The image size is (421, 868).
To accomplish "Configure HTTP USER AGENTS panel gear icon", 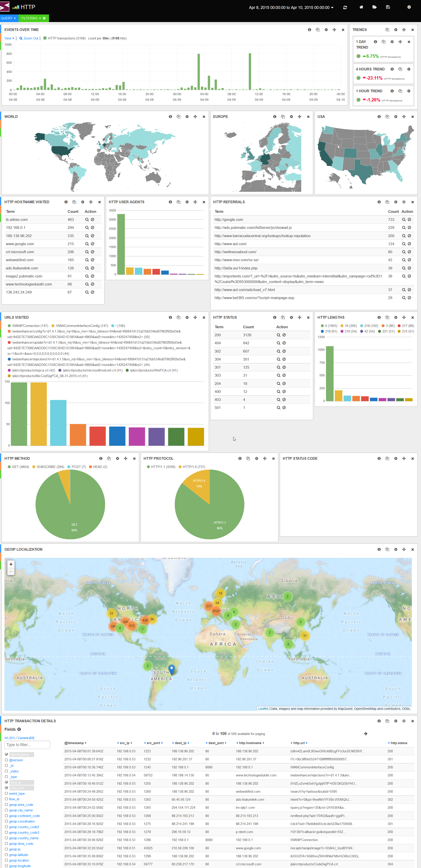I will [187, 202].
